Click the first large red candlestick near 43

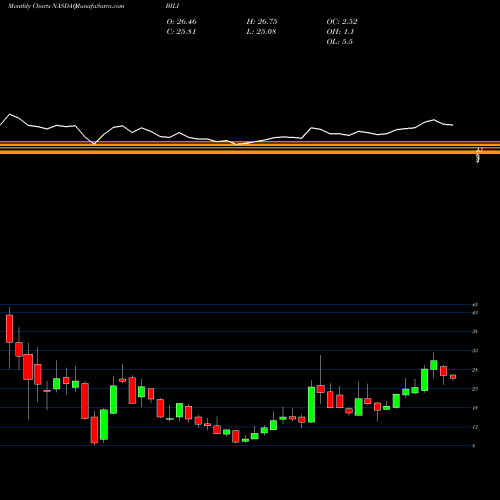click(x=9, y=329)
